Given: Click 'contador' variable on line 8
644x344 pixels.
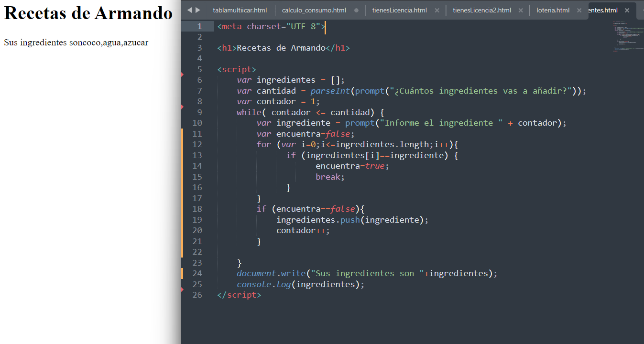Looking at the screenshot, I should (x=276, y=101).
